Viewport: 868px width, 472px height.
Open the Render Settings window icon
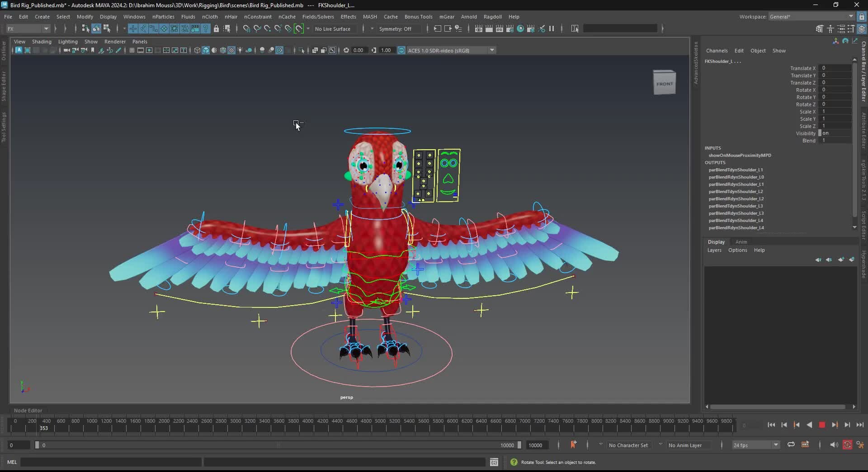[x=510, y=28]
